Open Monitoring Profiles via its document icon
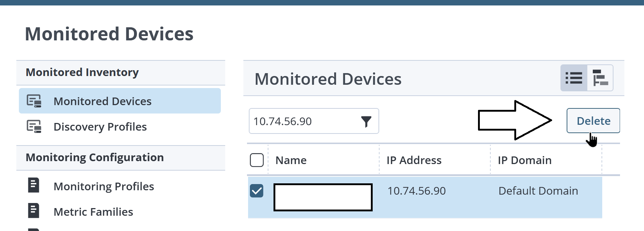The width and height of the screenshot is (644, 231). point(33,186)
